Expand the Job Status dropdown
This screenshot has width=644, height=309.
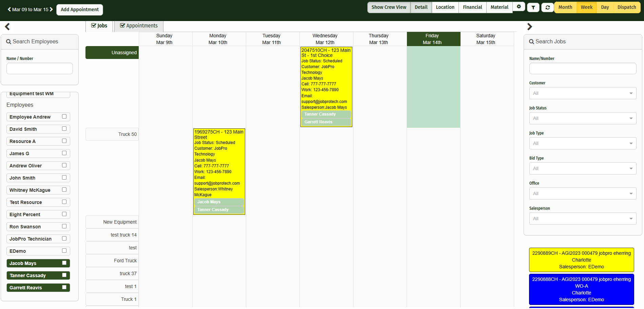tap(582, 118)
